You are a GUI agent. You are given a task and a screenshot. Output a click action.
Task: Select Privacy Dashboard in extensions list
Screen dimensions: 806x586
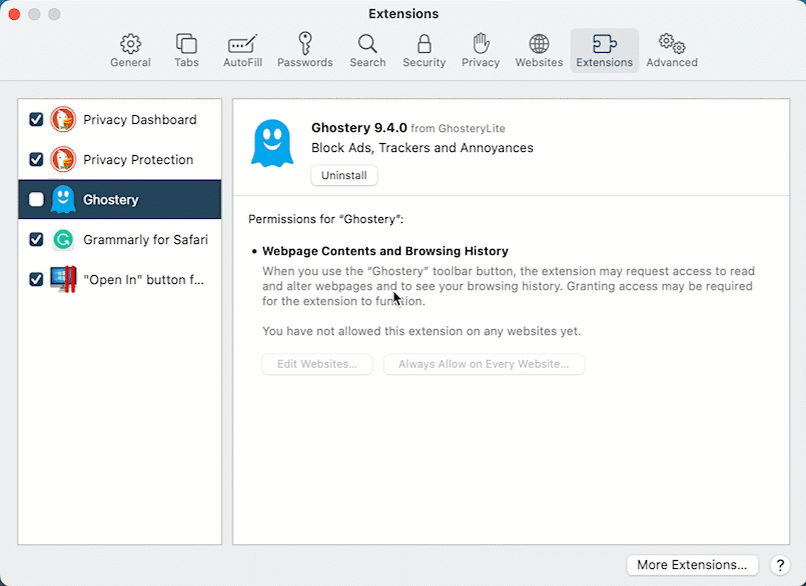coord(120,119)
